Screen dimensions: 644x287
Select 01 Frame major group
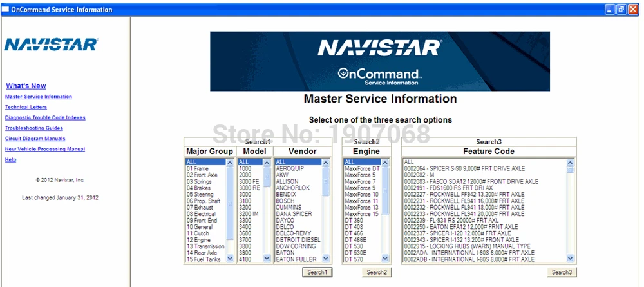click(x=206, y=168)
